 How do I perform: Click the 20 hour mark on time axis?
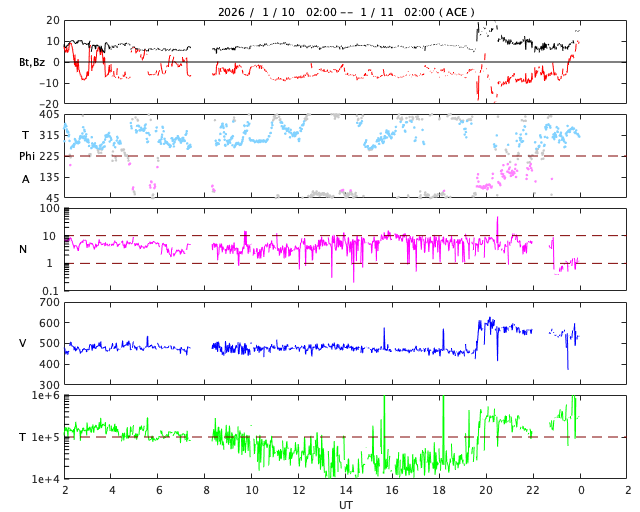[x=486, y=491]
